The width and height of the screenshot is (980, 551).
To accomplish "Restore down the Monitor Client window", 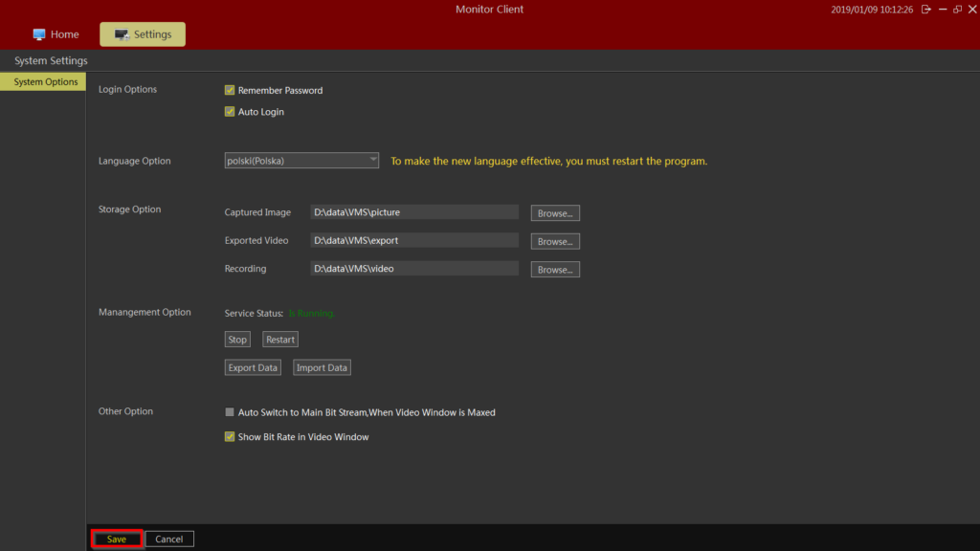I will click(957, 10).
